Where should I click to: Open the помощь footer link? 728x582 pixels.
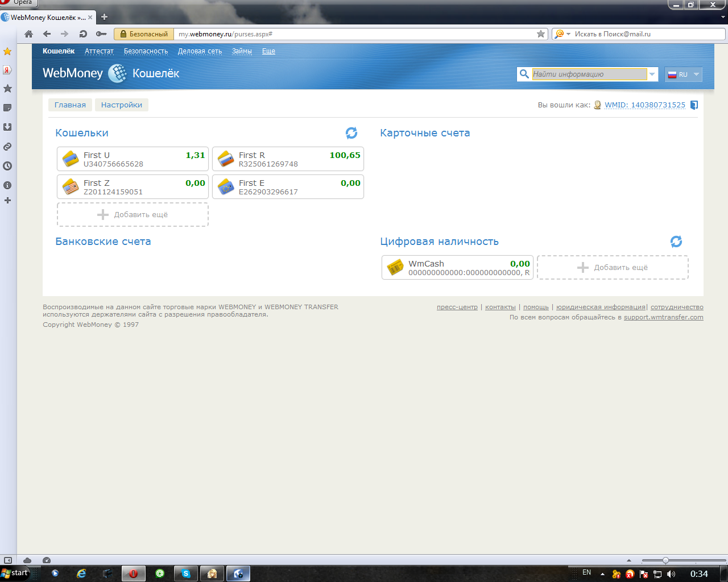pyautogui.click(x=536, y=307)
